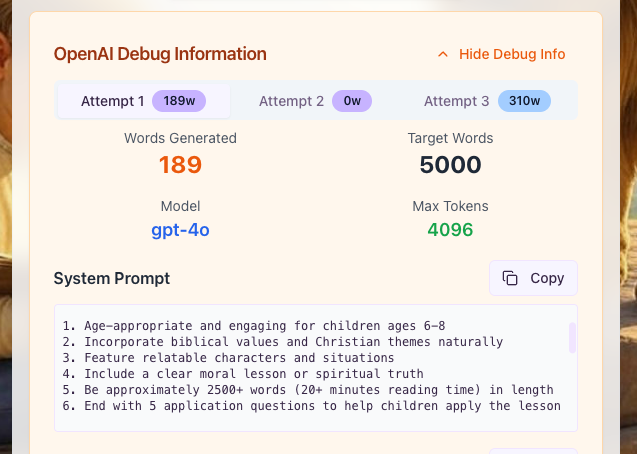Click the model name gpt-4o
This screenshot has width=637, height=454.
[x=180, y=230]
